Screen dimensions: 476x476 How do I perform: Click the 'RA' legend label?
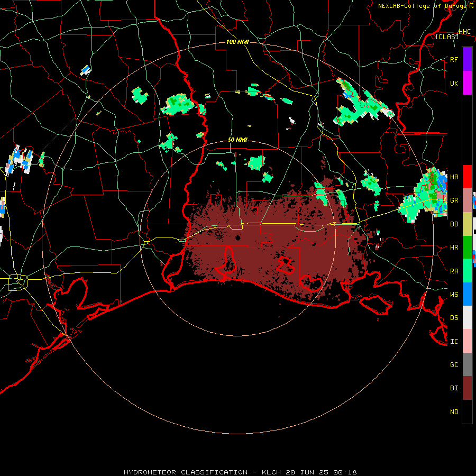click(454, 271)
